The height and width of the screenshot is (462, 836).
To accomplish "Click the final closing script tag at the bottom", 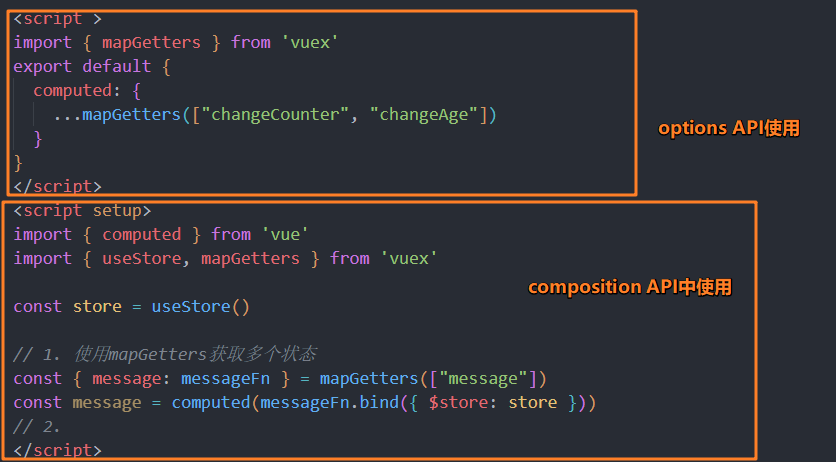I will pyautogui.click(x=57, y=451).
